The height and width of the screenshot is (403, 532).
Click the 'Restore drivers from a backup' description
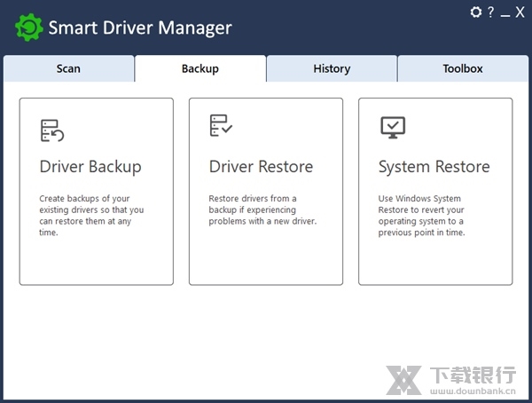click(262, 209)
